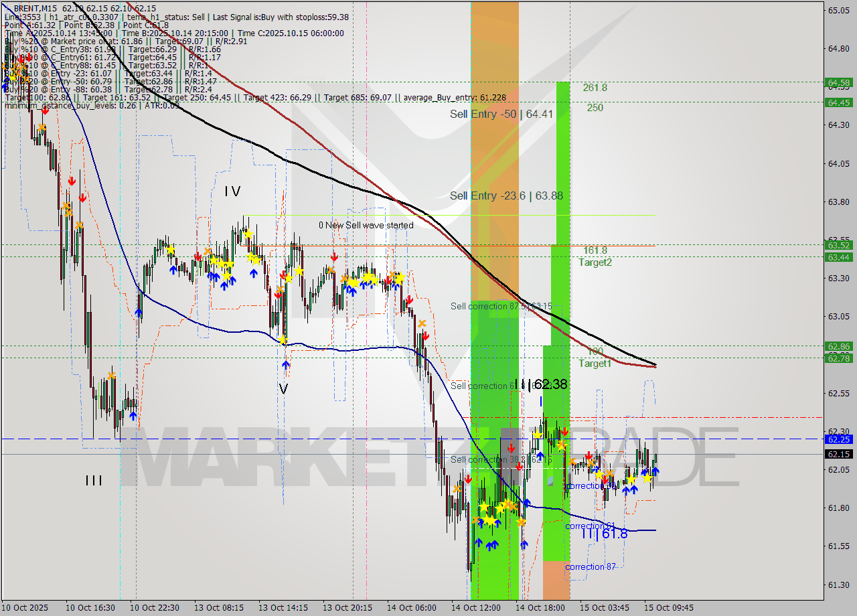Screen dimensions: 857x616
Task: Select the 'Sell Entry -23.6 | 63.88' label
Action: point(506,196)
